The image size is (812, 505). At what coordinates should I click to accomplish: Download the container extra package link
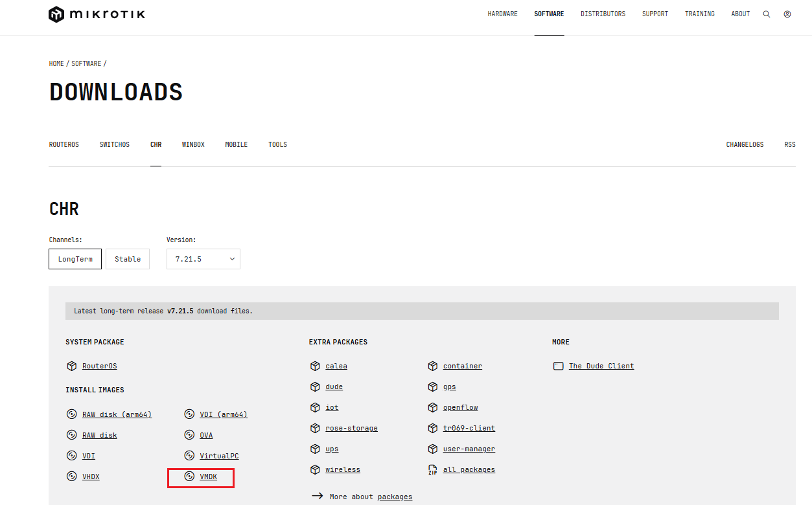tap(463, 366)
